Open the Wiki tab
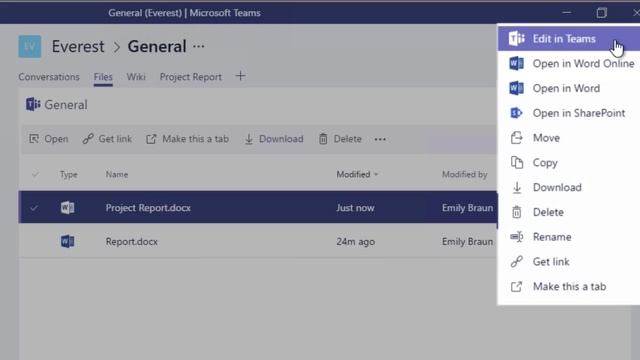The height and width of the screenshot is (360, 640). [136, 77]
